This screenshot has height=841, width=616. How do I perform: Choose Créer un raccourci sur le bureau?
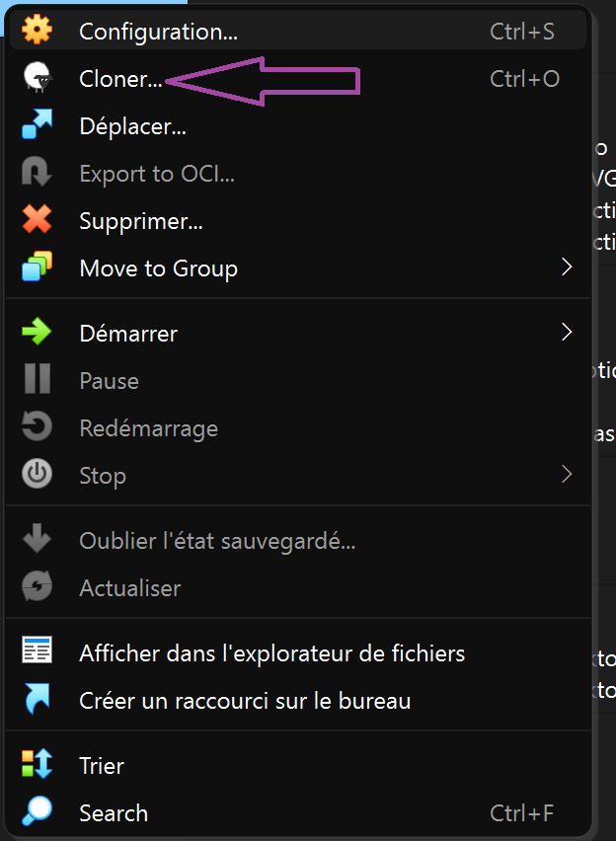(245, 701)
